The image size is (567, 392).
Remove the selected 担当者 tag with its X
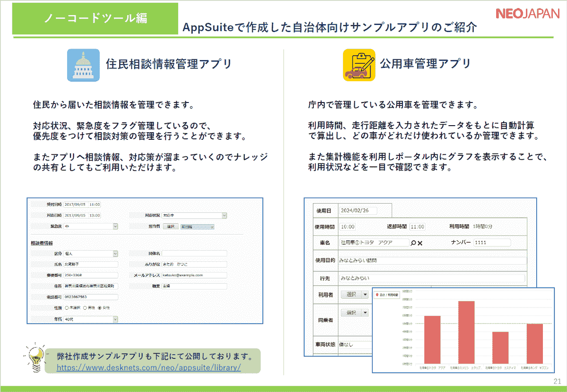[x=212, y=227]
